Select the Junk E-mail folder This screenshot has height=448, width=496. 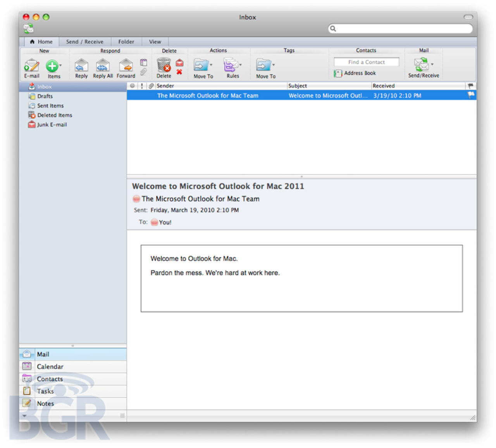[x=52, y=124]
